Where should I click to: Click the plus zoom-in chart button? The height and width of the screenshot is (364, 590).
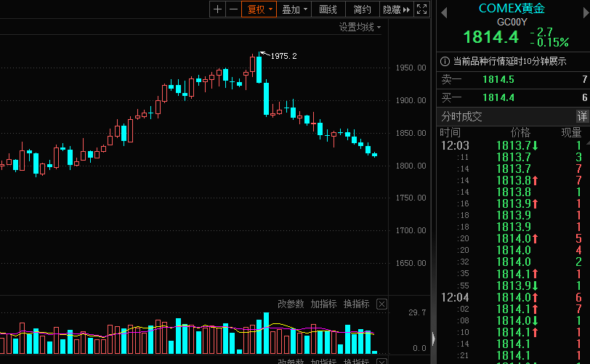click(x=217, y=9)
